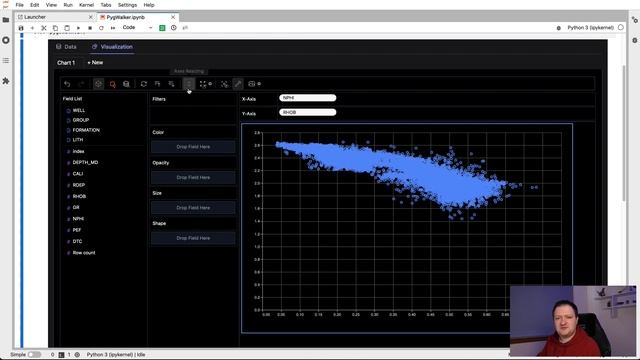Click transpose axes icon in chart toolbar
Image resolution: width=640 pixels, height=360 pixels.
click(144, 84)
